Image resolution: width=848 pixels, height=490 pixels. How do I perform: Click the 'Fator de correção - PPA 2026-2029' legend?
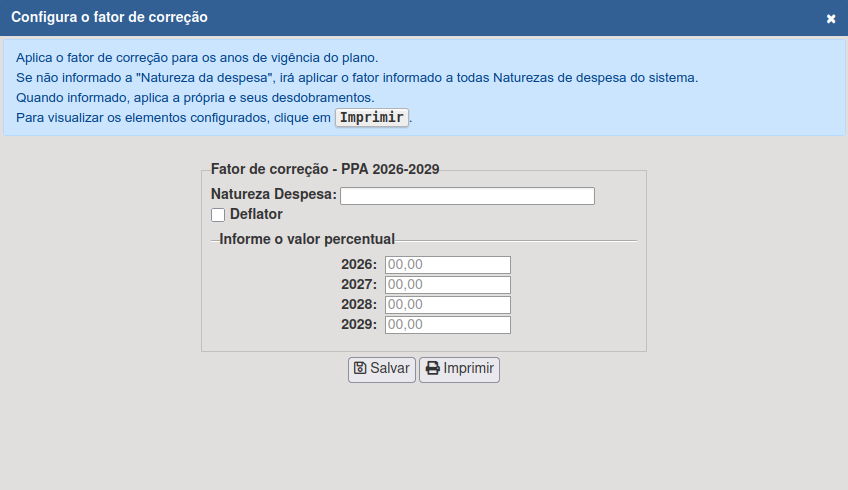(x=325, y=170)
